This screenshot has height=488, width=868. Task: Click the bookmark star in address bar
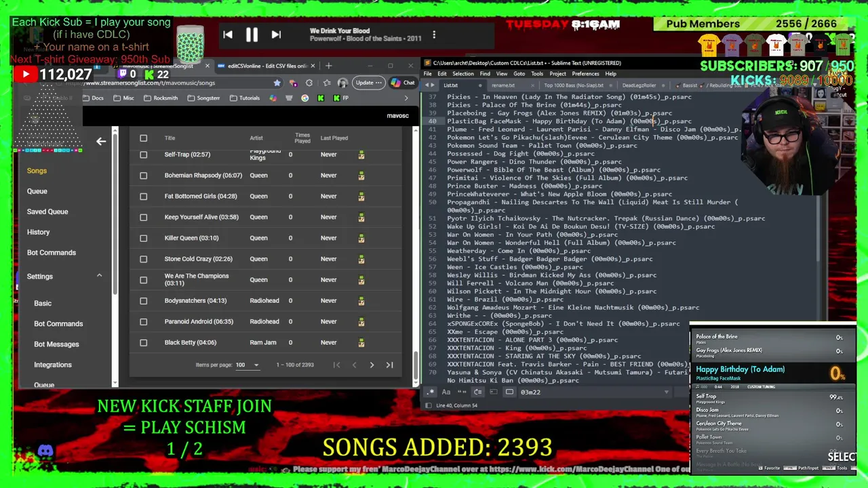[x=277, y=83]
